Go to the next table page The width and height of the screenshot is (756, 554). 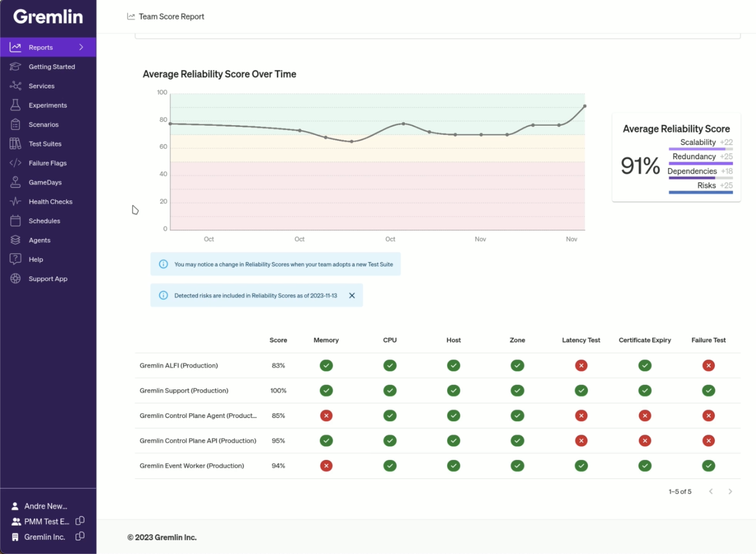click(730, 491)
